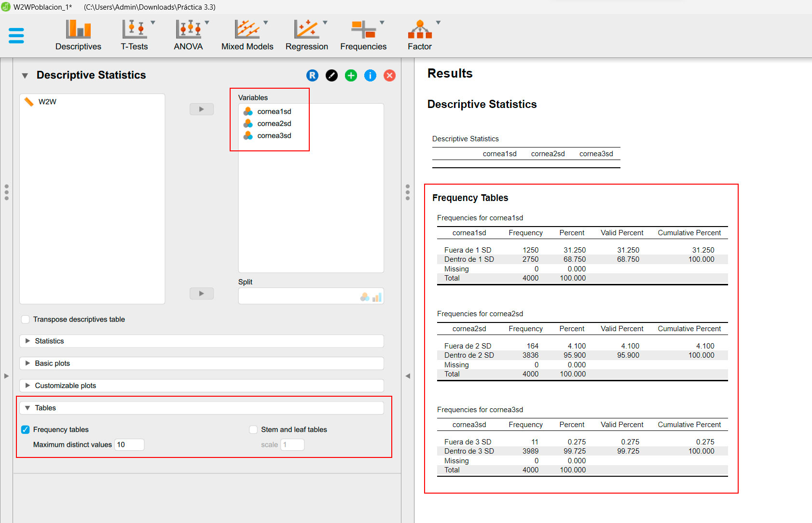Image resolution: width=812 pixels, height=523 pixels.
Task: Expand the Basic plots section
Action: pyautogui.click(x=52, y=363)
